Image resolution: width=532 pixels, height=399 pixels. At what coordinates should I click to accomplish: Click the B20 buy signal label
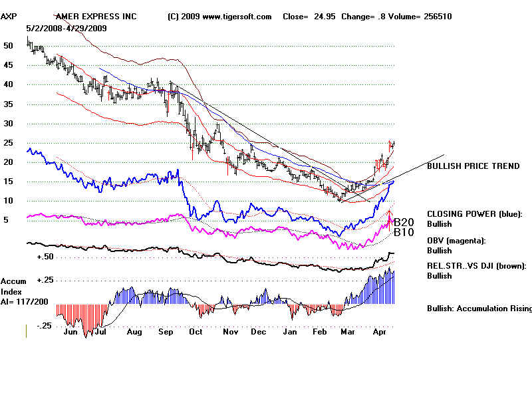(x=404, y=222)
